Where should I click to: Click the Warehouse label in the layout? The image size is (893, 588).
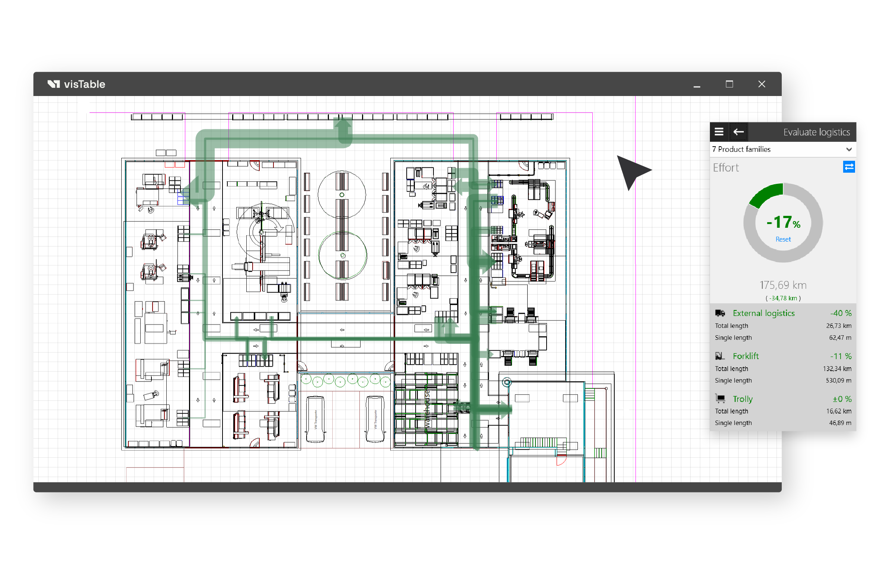pyautogui.click(x=427, y=409)
